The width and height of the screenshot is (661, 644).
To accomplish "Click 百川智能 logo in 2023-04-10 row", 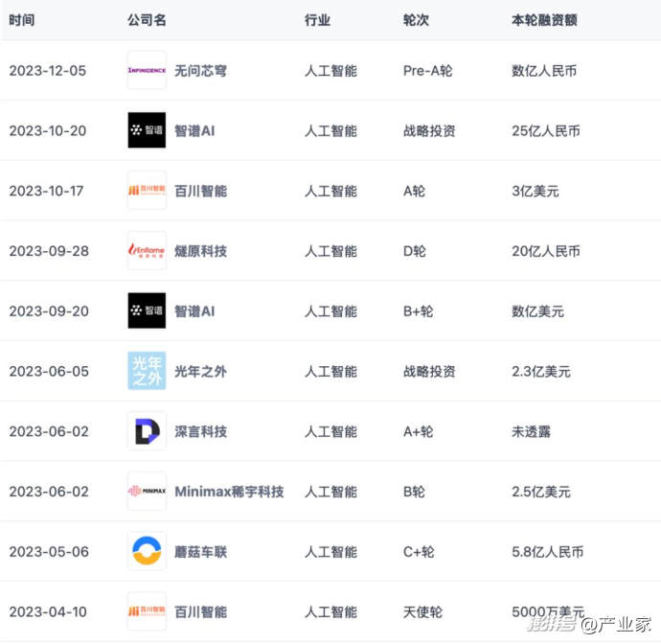I will point(147,611).
